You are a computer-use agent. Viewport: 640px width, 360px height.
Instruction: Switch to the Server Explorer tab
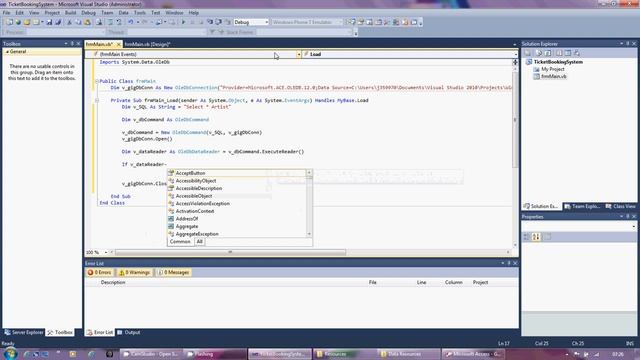tap(24, 333)
